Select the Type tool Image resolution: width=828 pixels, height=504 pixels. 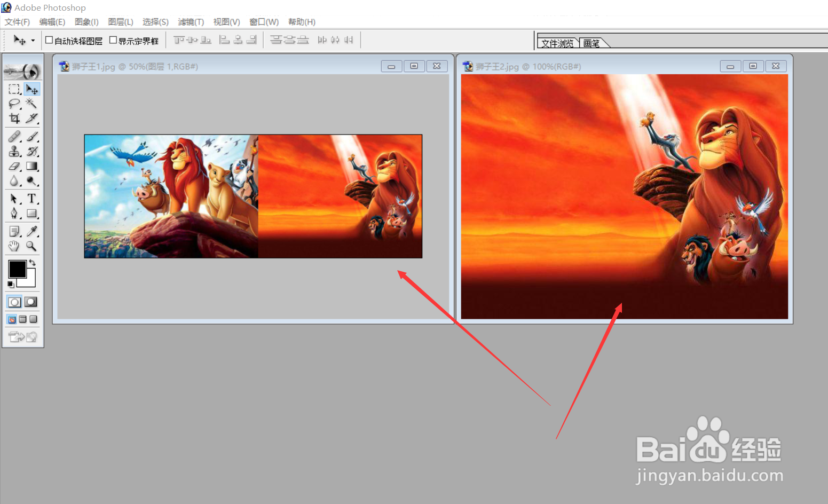point(32,199)
